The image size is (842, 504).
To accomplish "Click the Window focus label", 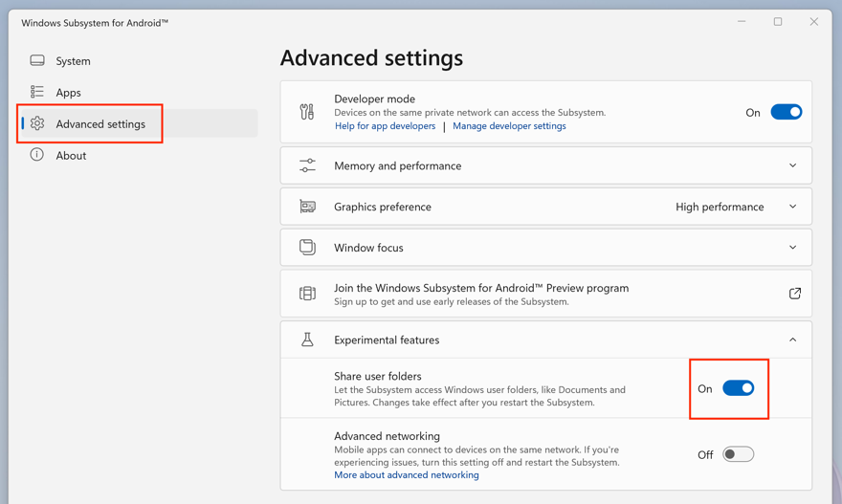I will pos(368,248).
